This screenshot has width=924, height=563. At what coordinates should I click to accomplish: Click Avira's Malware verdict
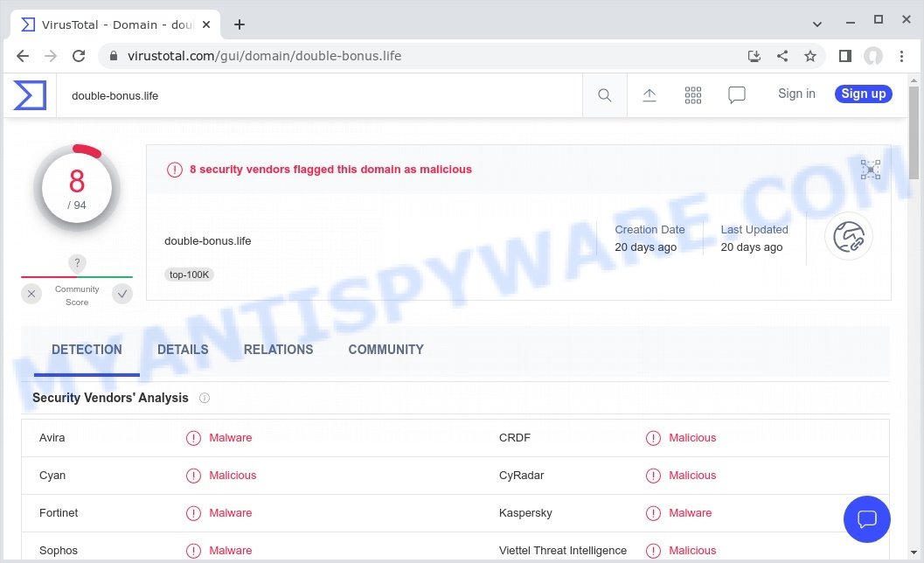(x=231, y=438)
